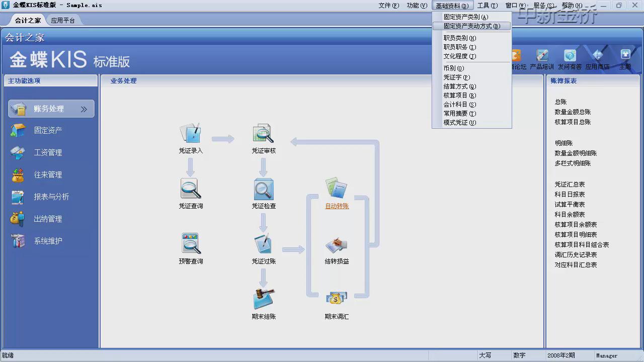644x362 pixels.
Task: Open the 文件 menu
Action: click(388, 6)
